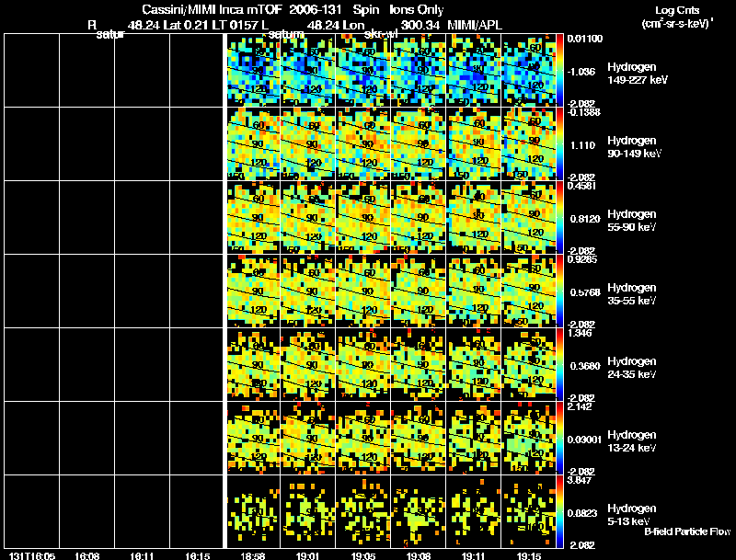Select the 90-149 keV image at 19:01
Screen dimensions: 736x560
pyautogui.click(x=308, y=143)
